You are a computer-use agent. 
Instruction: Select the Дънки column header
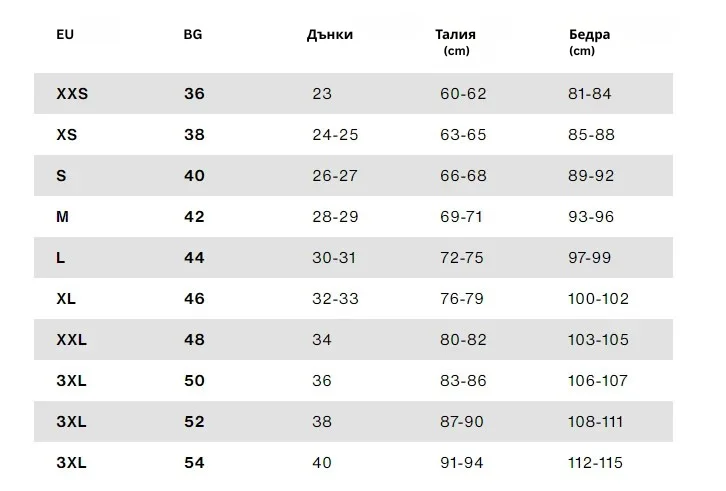[329, 34]
